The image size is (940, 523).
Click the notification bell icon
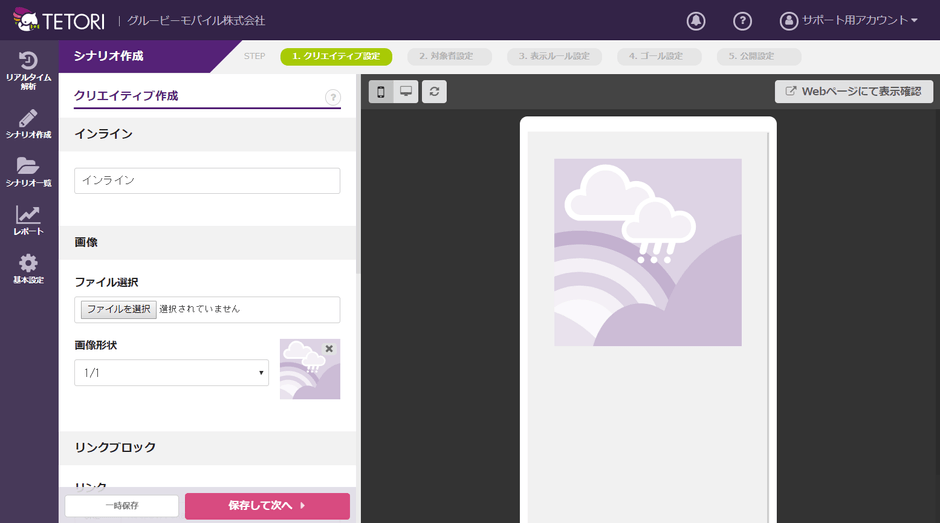[x=696, y=21]
